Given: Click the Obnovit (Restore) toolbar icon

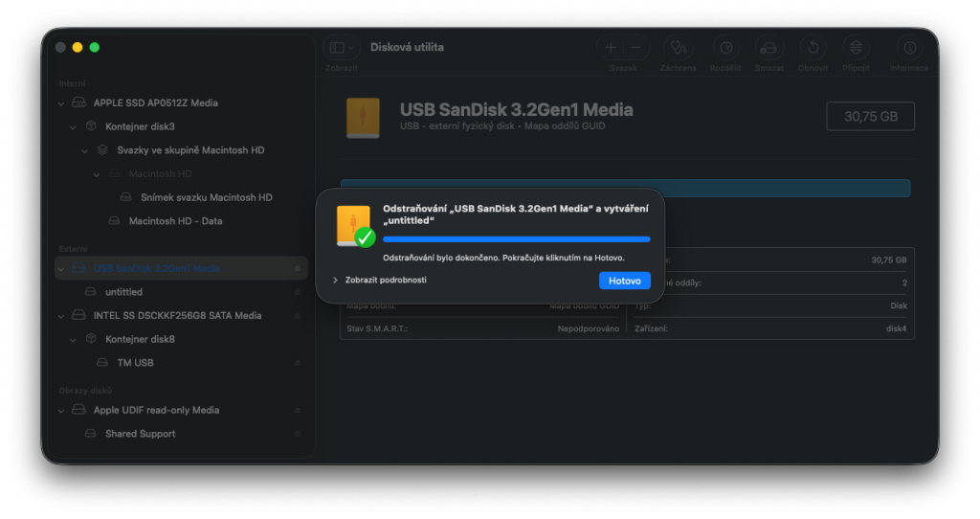Looking at the screenshot, I should coord(813,48).
